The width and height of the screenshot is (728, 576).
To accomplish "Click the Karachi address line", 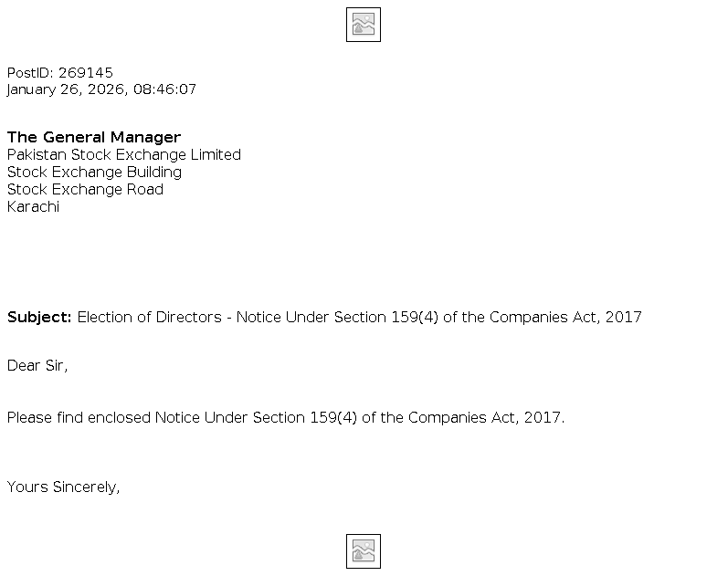I will [33, 206].
